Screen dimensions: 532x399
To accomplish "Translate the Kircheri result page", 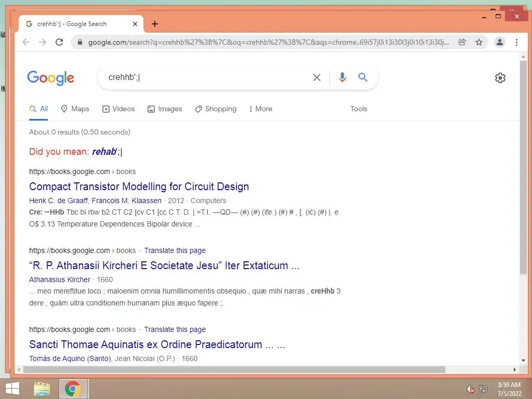I will (175, 251).
